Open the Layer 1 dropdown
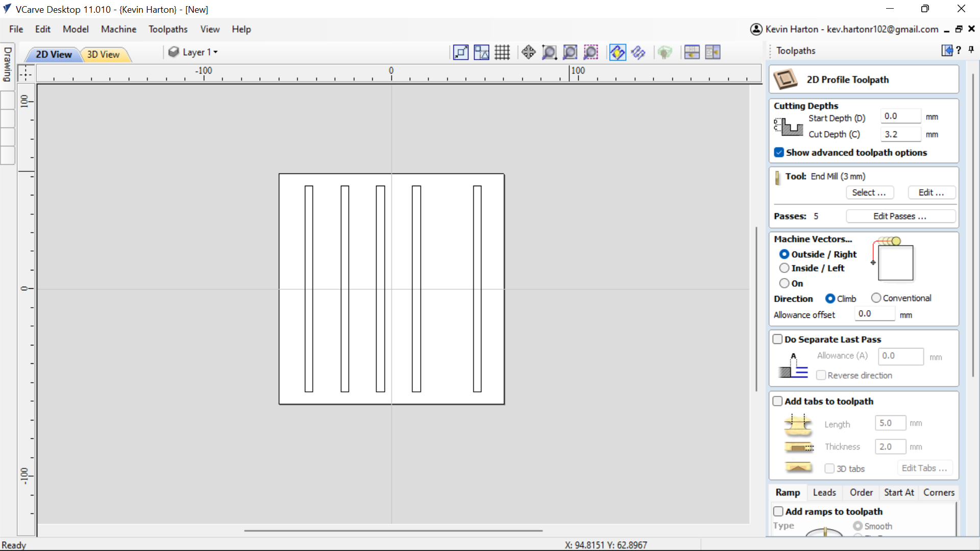The image size is (980, 551). tap(200, 52)
